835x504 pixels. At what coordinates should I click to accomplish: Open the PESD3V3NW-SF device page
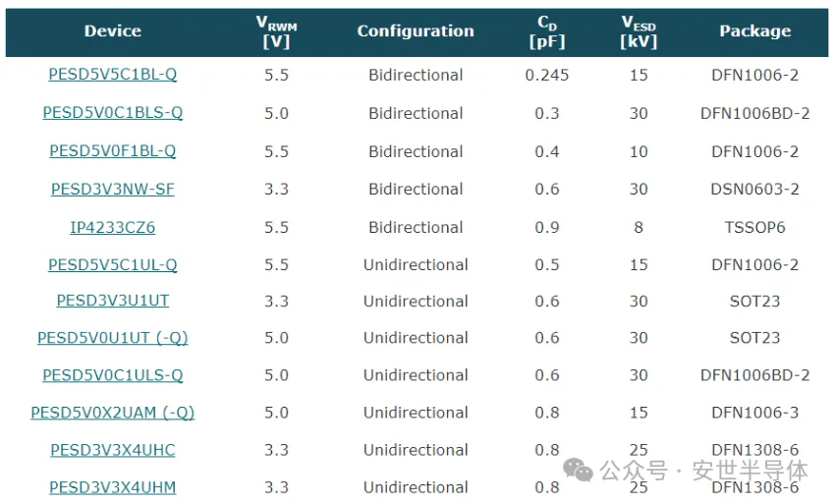tap(113, 189)
